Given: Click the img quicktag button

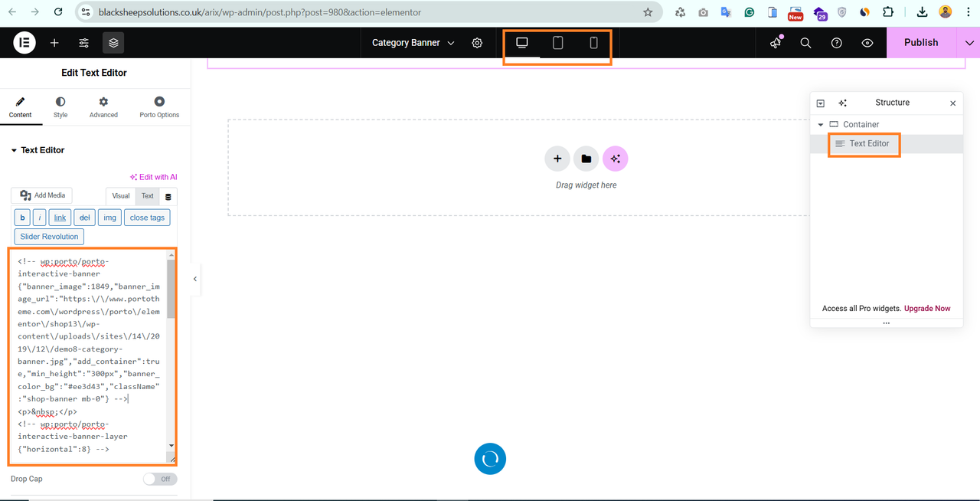Looking at the screenshot, I should pyautogui.click(x=110, y=218).
